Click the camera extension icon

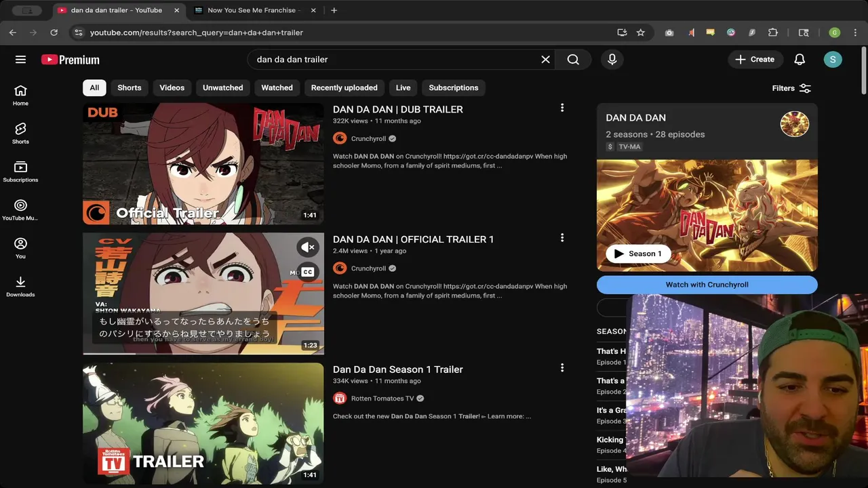(669, 33)
